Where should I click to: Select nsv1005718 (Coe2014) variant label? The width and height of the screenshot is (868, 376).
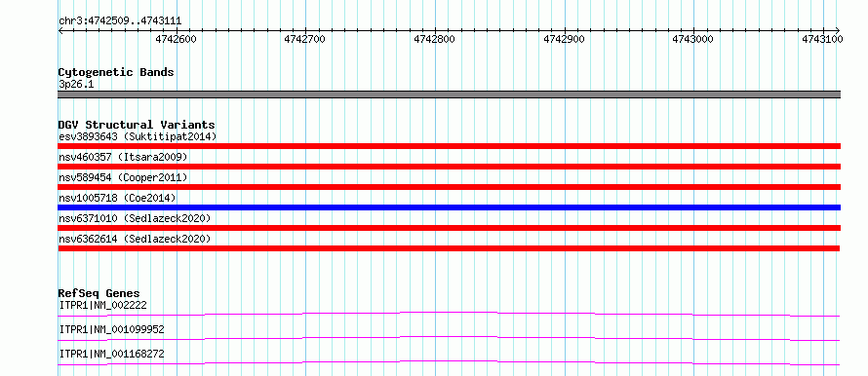[x=117, y=198]
